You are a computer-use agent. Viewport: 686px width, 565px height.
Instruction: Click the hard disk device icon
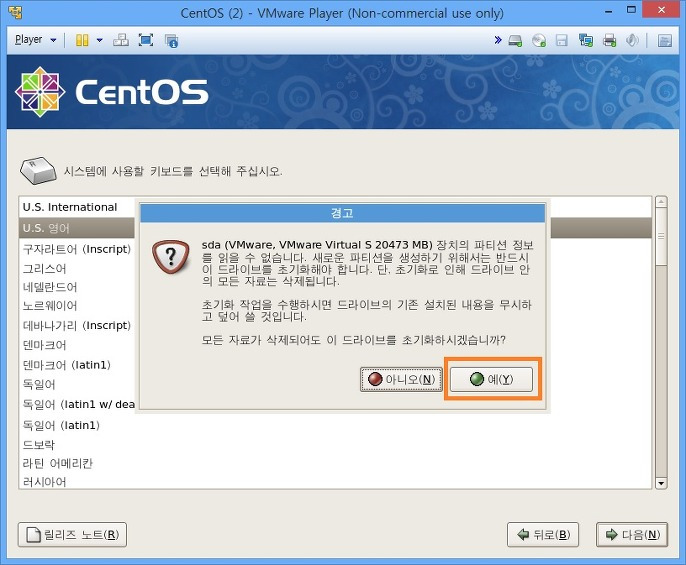click(515, 41)
